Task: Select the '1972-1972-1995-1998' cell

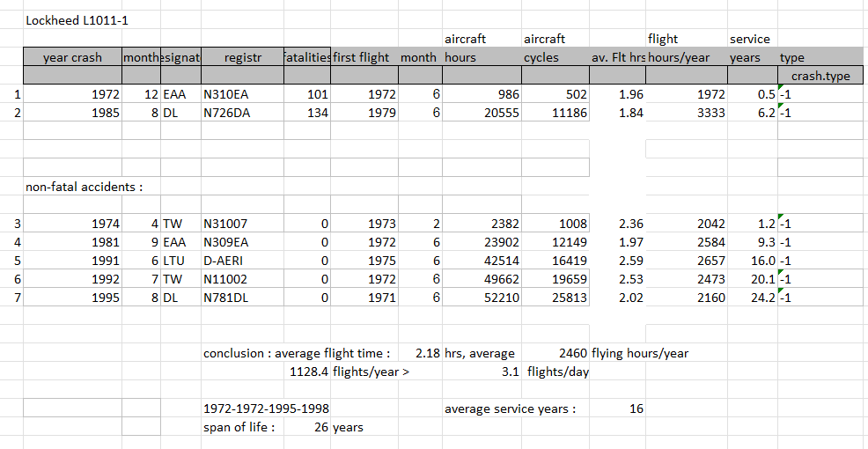Action: click(x=266, y=409)
